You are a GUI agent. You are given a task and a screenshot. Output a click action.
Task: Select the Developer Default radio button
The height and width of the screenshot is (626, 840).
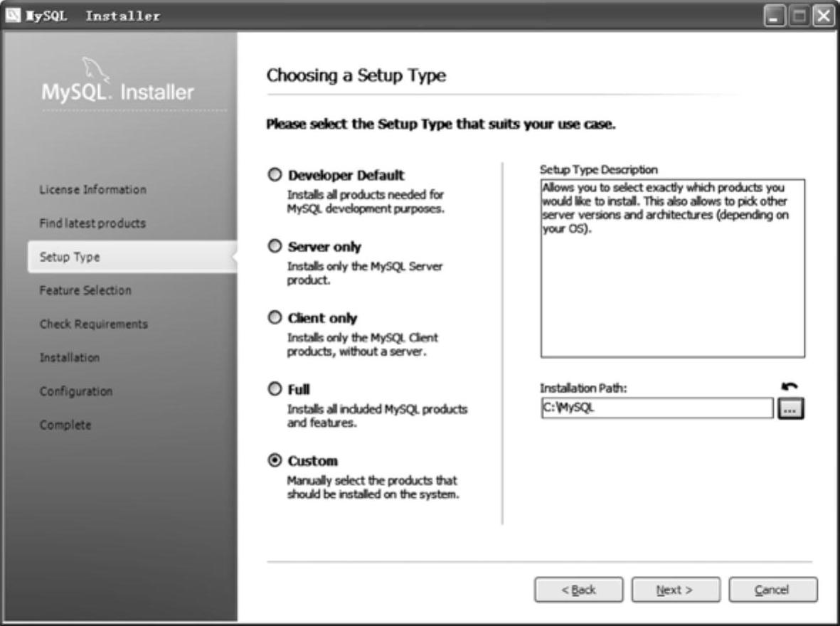[x=275, y=175]
